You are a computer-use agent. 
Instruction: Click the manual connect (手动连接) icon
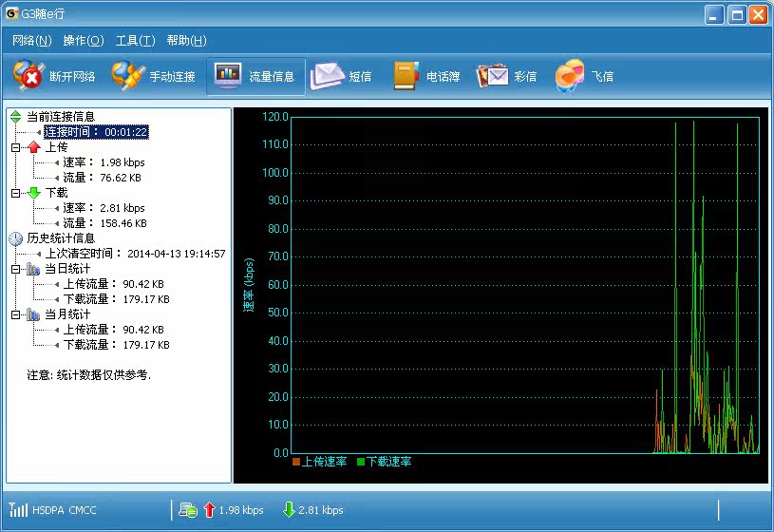click(128, 76)
